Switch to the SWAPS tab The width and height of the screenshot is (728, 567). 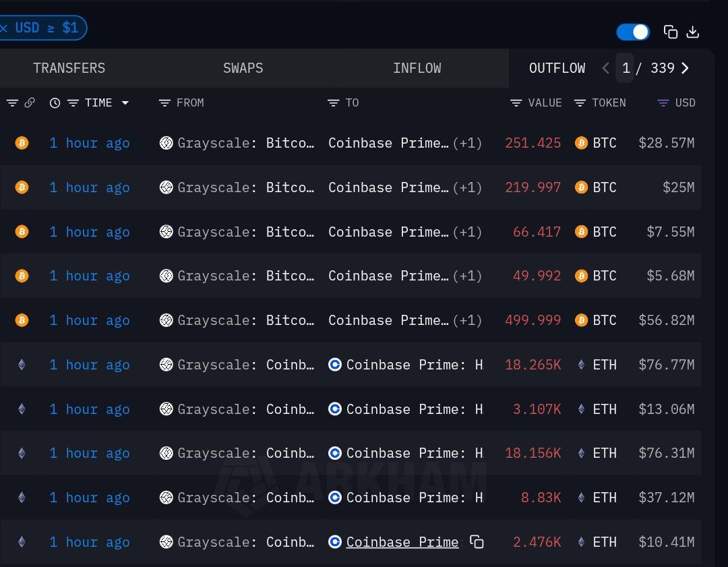point(243,68)
